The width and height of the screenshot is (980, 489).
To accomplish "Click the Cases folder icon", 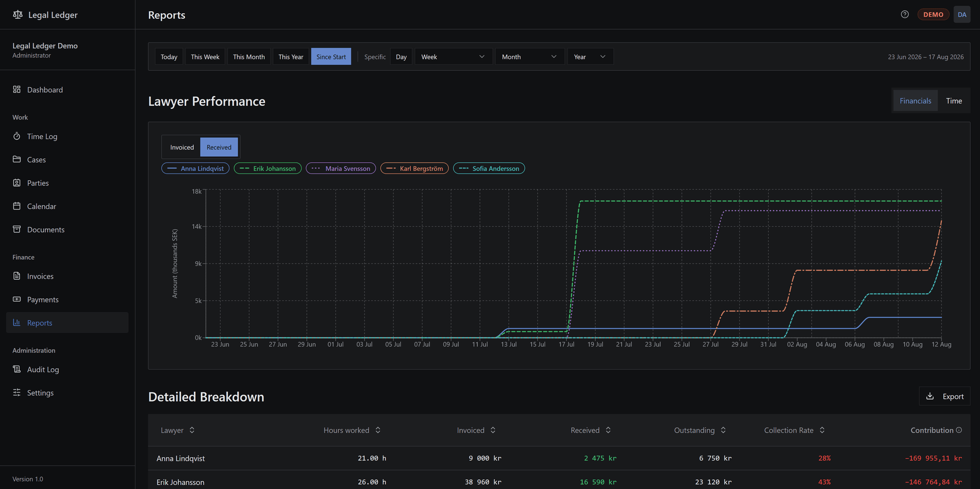I will click(17, 159).
